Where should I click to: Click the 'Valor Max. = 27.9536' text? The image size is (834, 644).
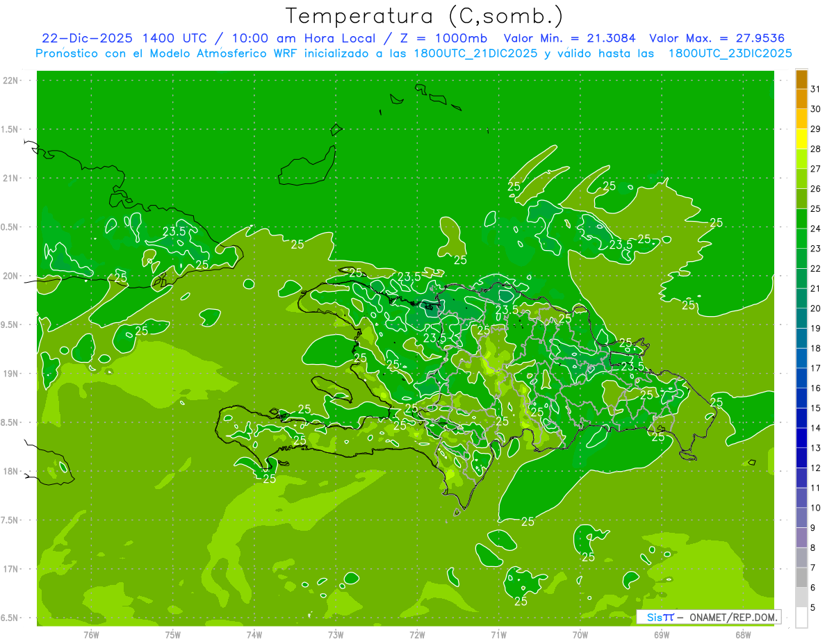point(716,39)
